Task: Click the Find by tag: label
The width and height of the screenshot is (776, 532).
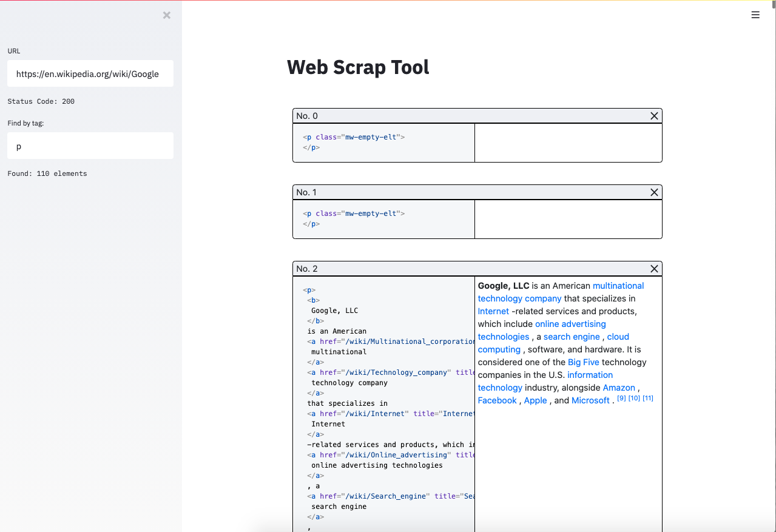Action: point(26,123)
